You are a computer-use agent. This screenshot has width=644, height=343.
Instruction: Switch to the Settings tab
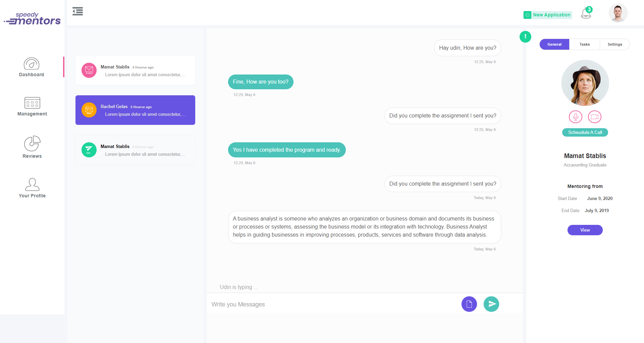point(614,44)
